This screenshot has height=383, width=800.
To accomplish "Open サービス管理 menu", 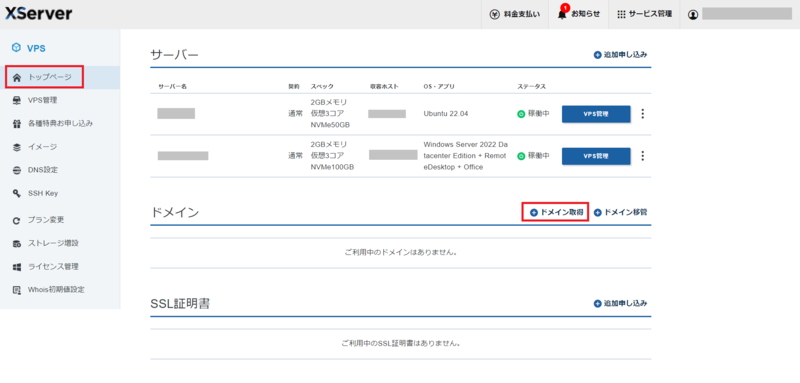I will click(x=644, y=14).
